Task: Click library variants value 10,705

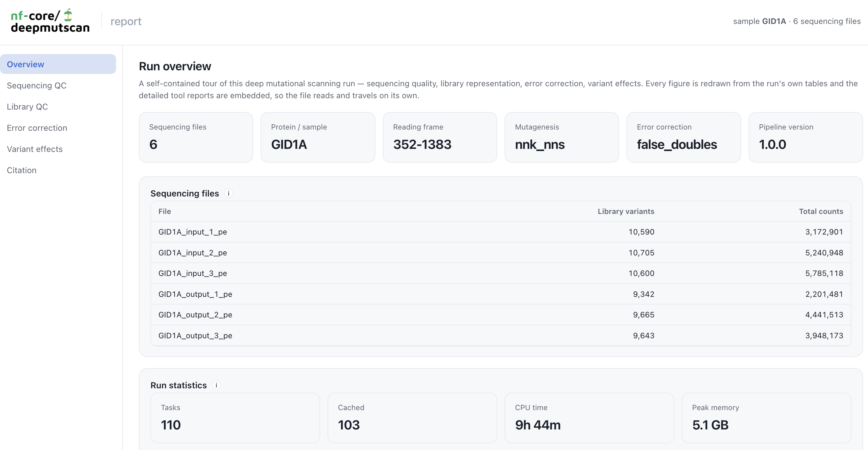Action: tap(641, 252)
